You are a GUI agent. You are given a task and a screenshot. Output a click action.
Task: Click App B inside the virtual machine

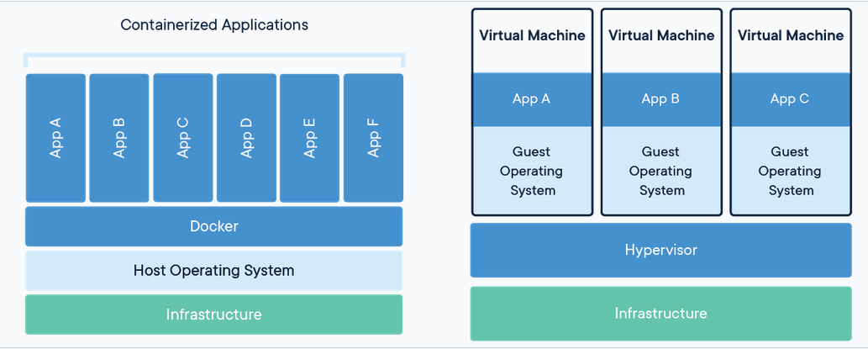tap(661, 99)
